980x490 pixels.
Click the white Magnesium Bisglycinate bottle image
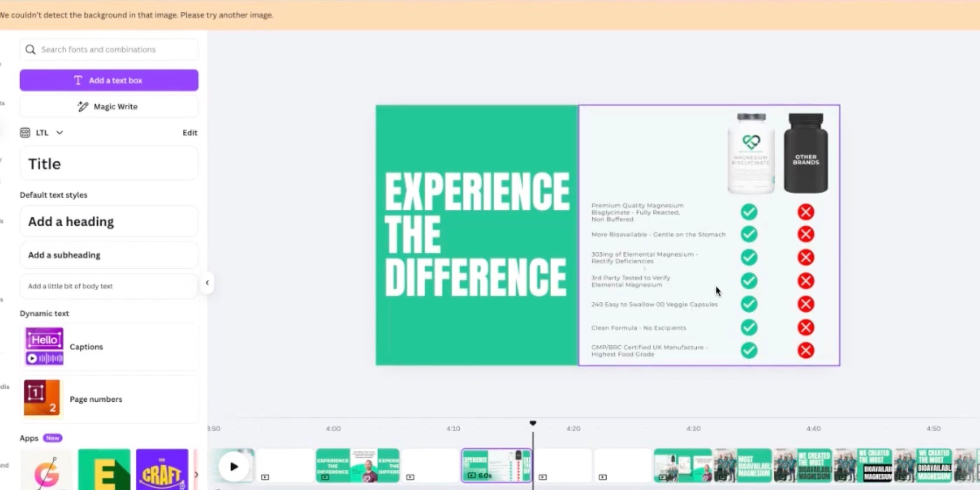coord(751,153)
